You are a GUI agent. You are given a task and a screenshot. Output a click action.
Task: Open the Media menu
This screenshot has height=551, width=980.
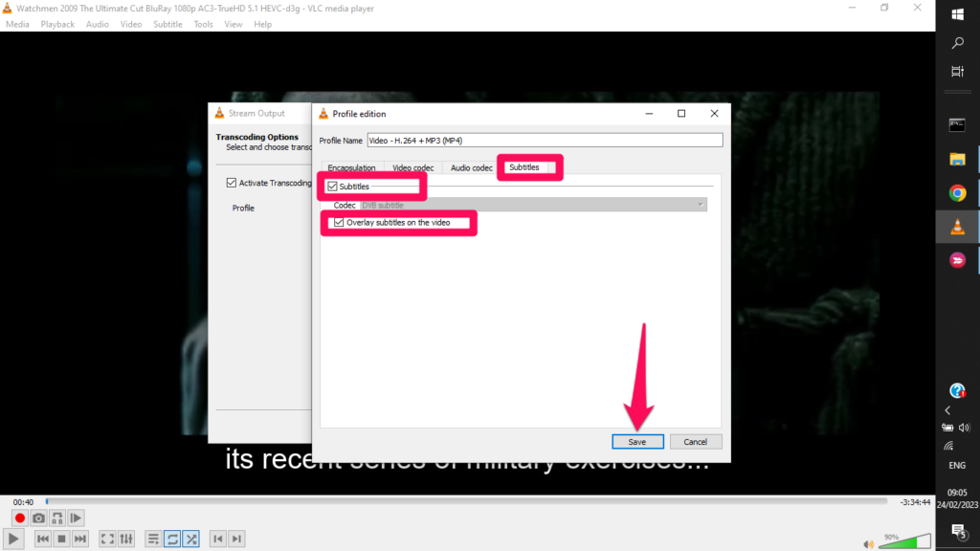click(x=17, y=24)
